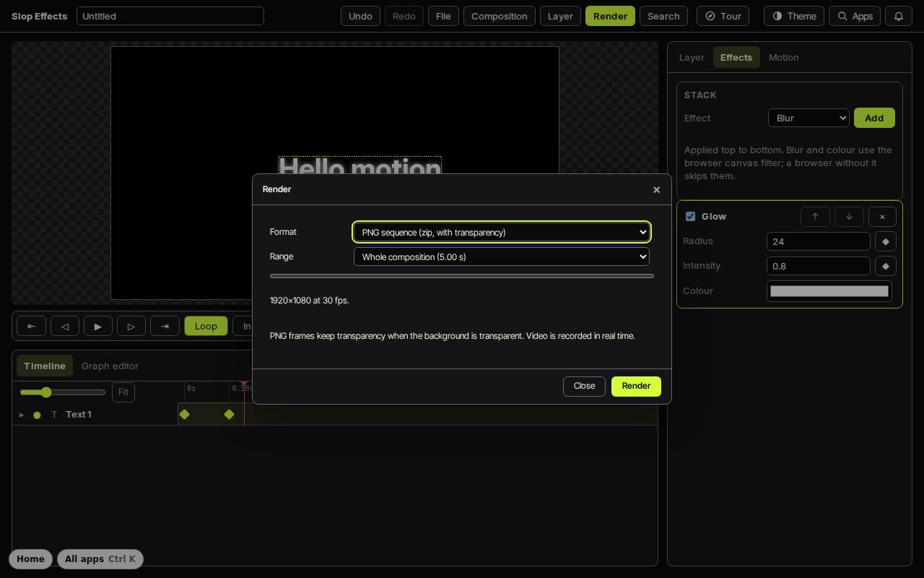Play the composition preview
Image resolution: width=924 pixels, height=578 pixels.
tap(98, 326)
